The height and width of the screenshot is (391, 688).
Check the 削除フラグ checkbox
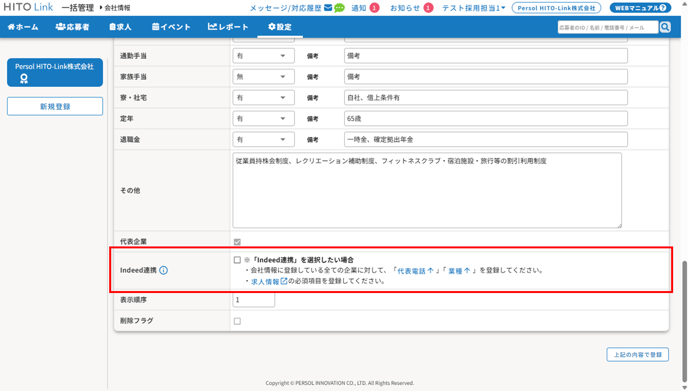pyautogui.click(x=237, y=321)
